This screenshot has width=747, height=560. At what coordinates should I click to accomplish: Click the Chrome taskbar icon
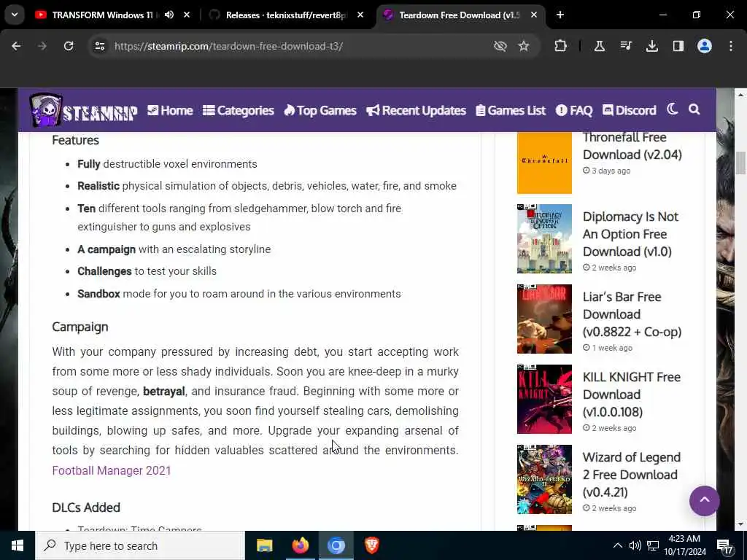pos(336,545)
